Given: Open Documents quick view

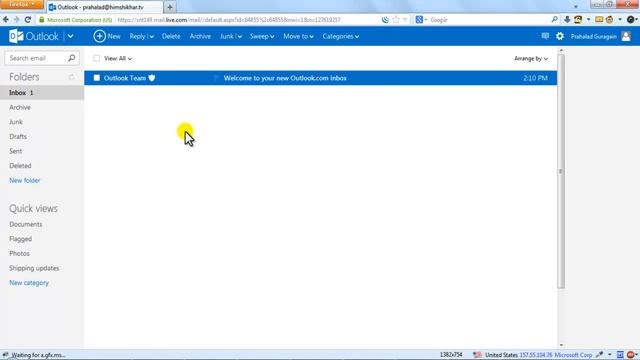Looking at the screenshot, I should 25,224.
